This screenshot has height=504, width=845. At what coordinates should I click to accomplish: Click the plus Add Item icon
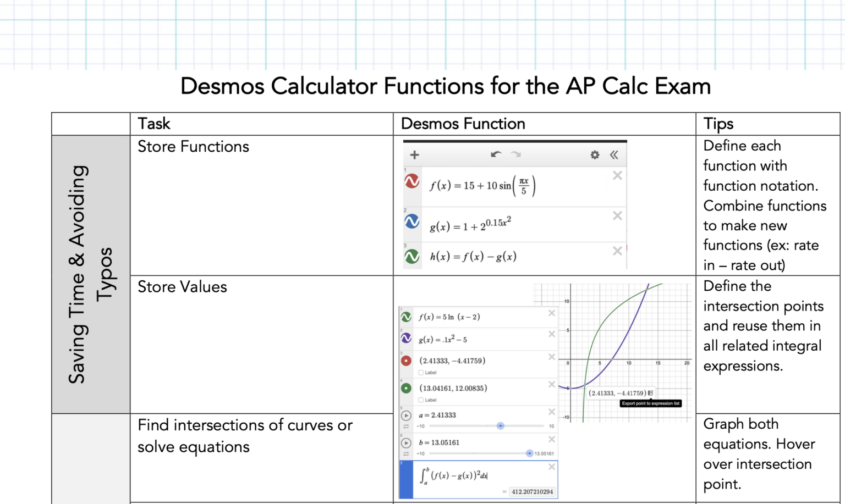tap(415, 155)
